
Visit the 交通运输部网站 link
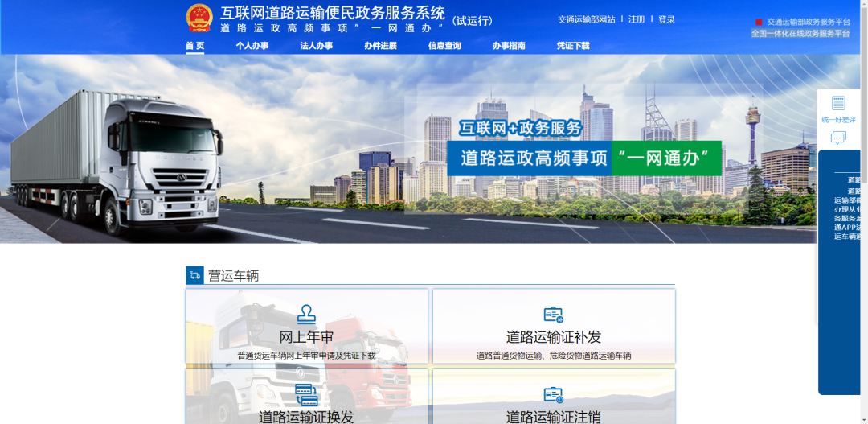tap(587, 19)
